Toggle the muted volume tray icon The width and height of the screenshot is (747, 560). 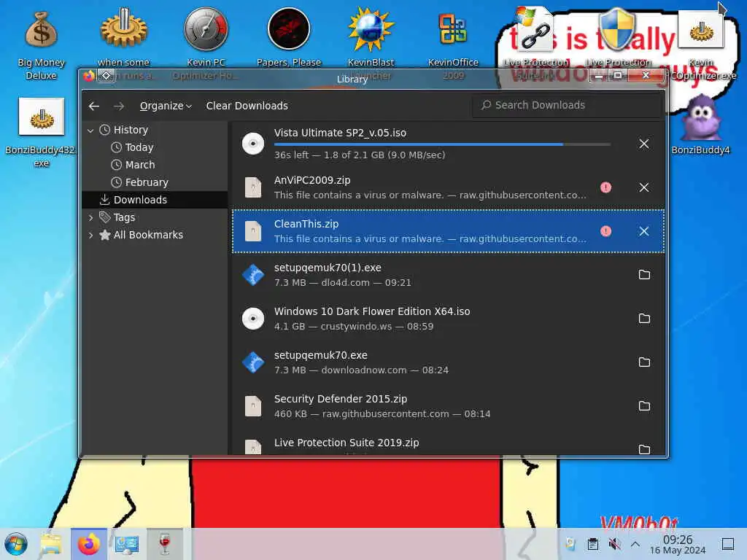click(614, 544)
